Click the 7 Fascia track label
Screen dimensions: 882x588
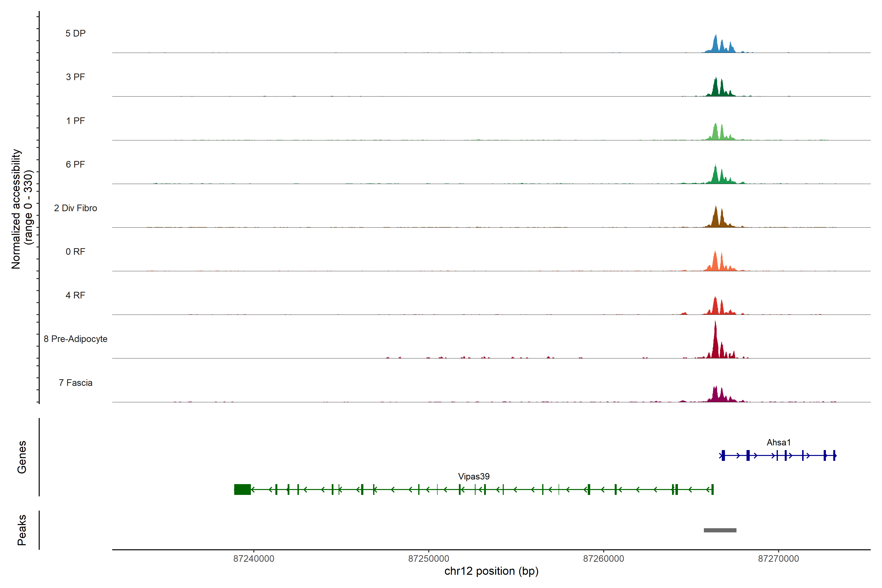tap(75, 382)
